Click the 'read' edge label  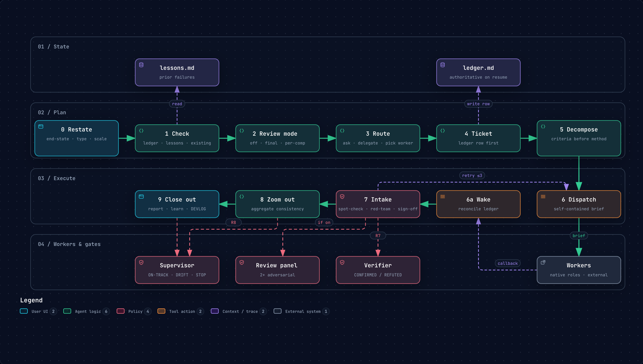(x=177, y=104)
